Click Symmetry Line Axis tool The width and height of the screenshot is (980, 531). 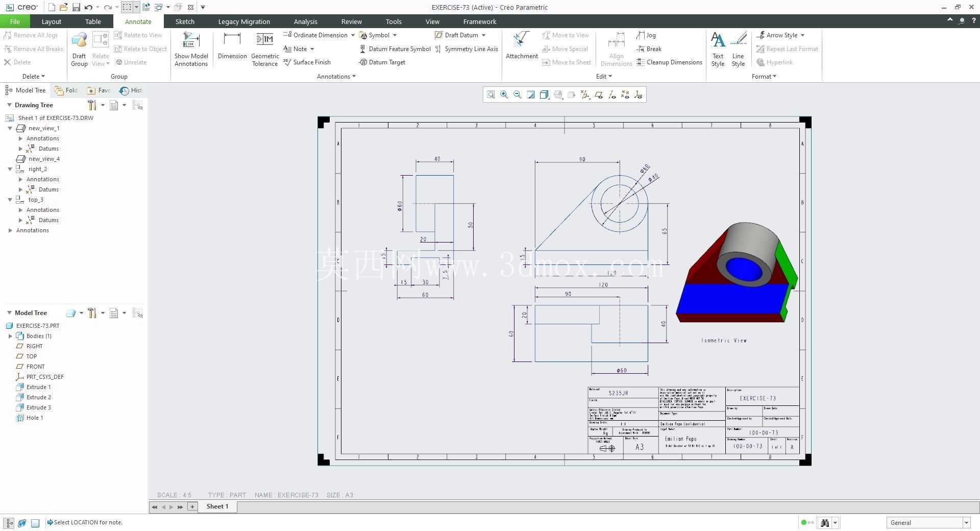point(466,49)
